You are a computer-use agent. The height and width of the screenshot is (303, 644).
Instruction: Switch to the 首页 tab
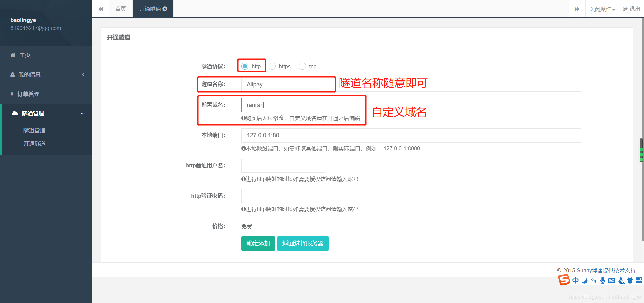point(120,9)
